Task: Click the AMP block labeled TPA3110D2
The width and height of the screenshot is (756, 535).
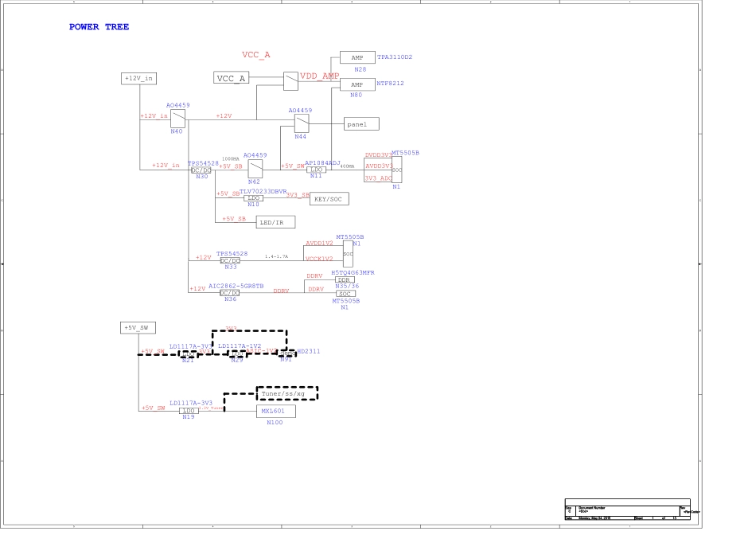Action: click(x=357, y=57)
